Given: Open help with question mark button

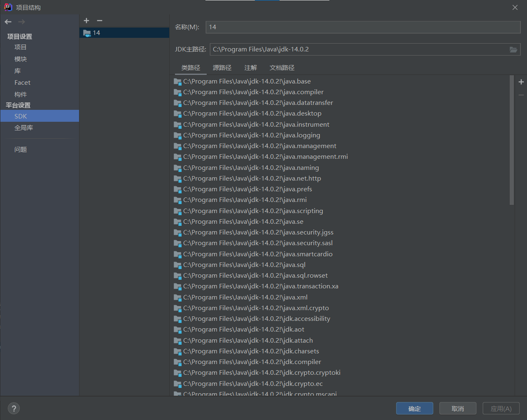Looking at the screenshot, I should pyautogui.click(x=14, y=408).
